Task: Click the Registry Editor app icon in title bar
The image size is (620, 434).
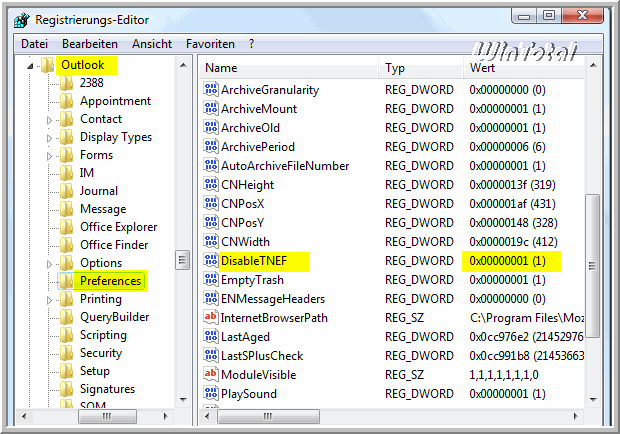Action: (x=22, y=20)
